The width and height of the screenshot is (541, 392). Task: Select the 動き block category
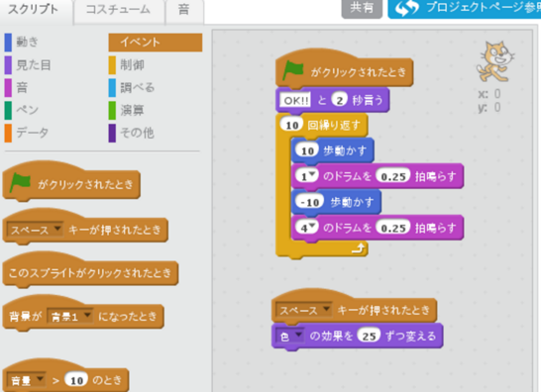click(27, 42)
